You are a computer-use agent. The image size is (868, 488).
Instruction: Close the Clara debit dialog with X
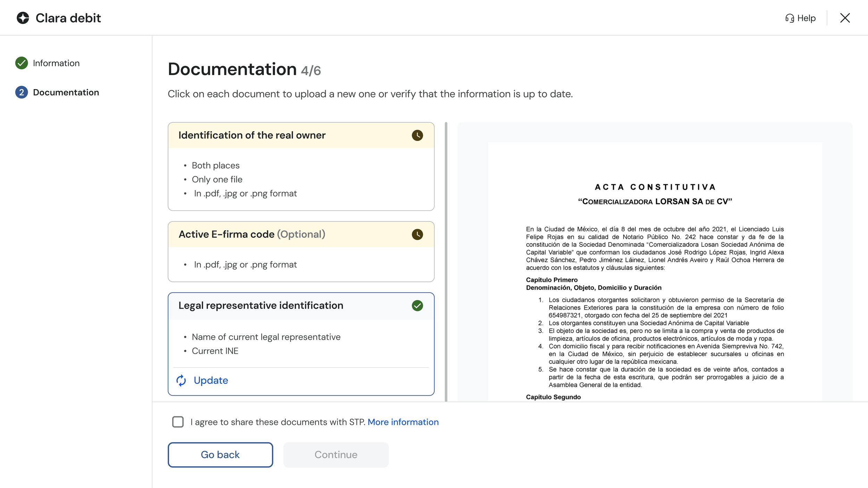tap(845, 18)
